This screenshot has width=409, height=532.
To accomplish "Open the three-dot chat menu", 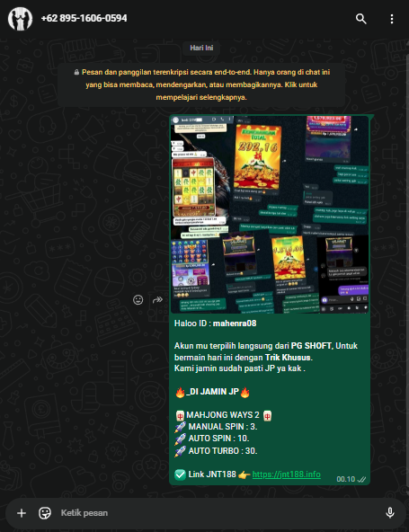I will 392,19.
